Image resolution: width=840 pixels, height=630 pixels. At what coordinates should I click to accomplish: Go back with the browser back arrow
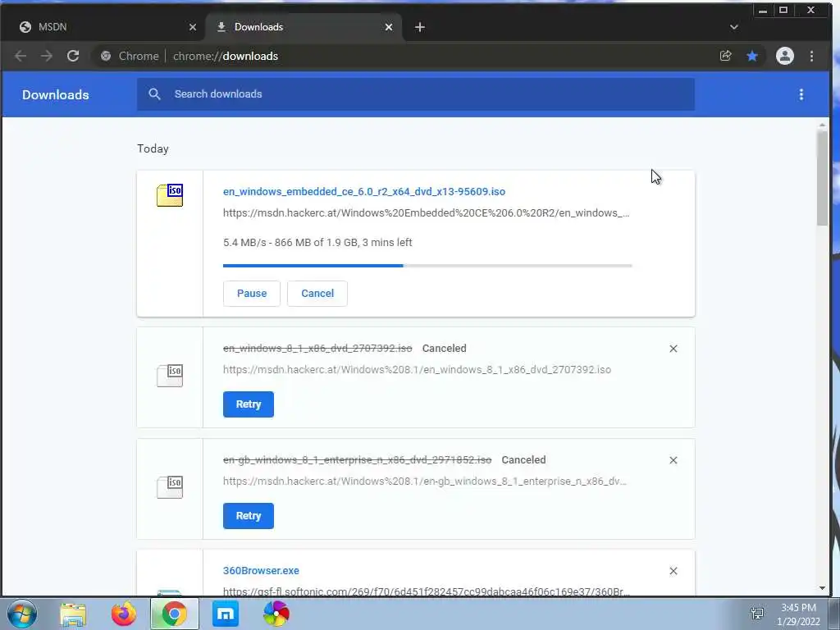[x=21, y=56]
